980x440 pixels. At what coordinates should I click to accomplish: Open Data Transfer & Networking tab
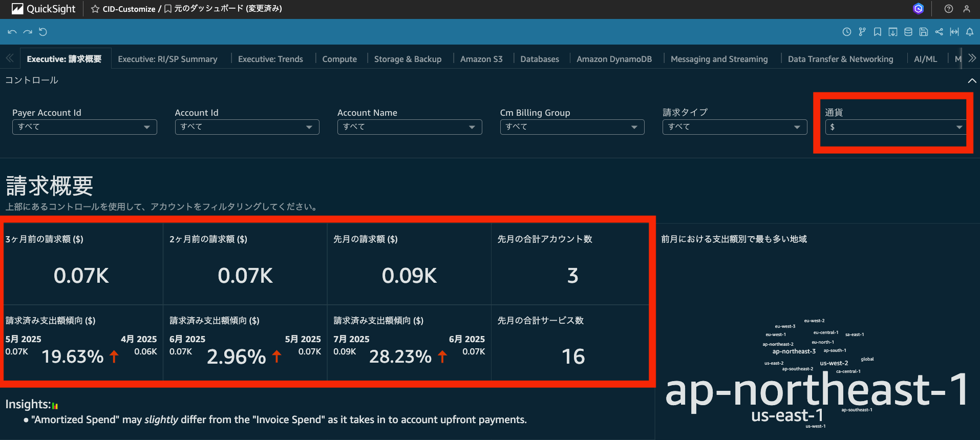point(841,59)
